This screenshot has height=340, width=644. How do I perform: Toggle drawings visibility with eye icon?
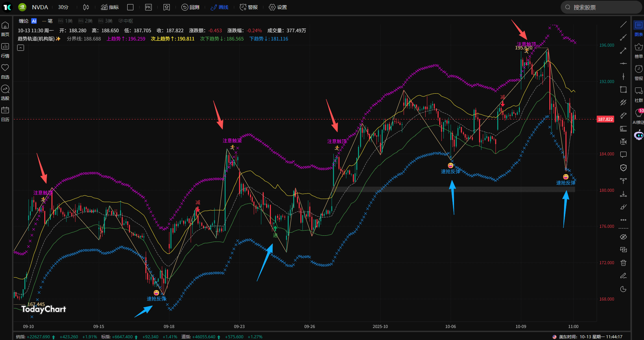(623, 237)
